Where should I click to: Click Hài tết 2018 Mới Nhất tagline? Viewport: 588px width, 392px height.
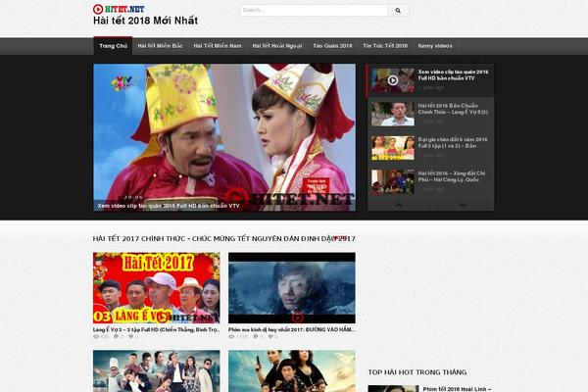tap(145, 21)
